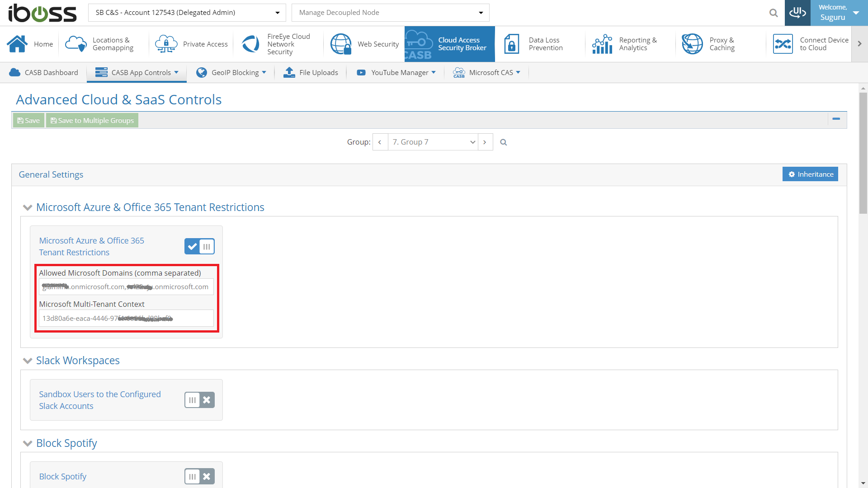868x488 pixels.
Task: Open the Inheritance settings button
Action: (810, 174)
